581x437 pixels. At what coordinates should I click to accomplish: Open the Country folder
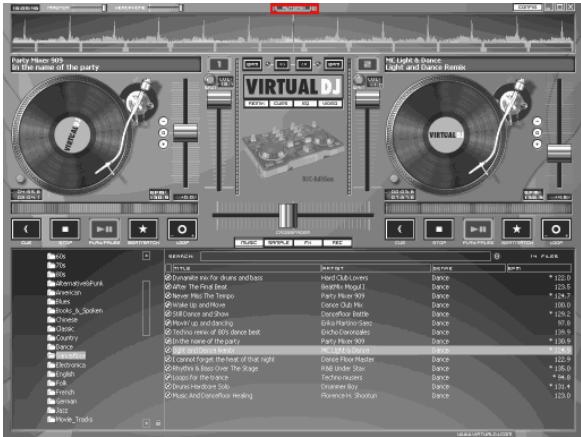63,338
